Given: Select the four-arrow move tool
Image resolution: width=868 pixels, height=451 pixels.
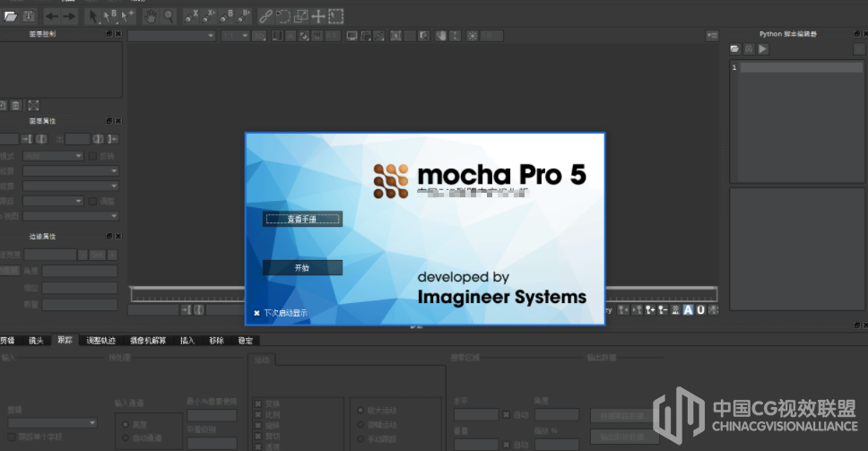Looking at the screenshot, I should pyautogui.click(x=318, y=17).
